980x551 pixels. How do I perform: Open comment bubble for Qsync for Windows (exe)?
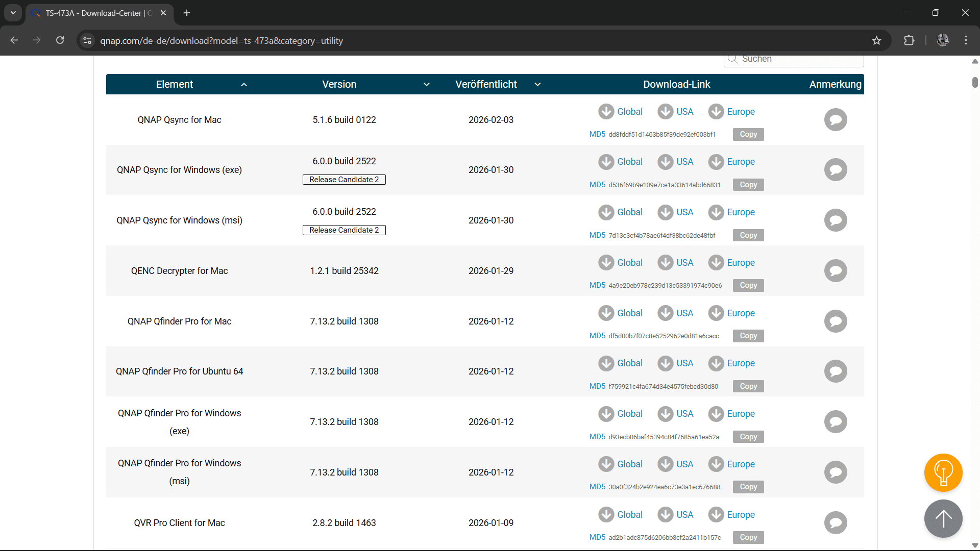coord(835,170)
